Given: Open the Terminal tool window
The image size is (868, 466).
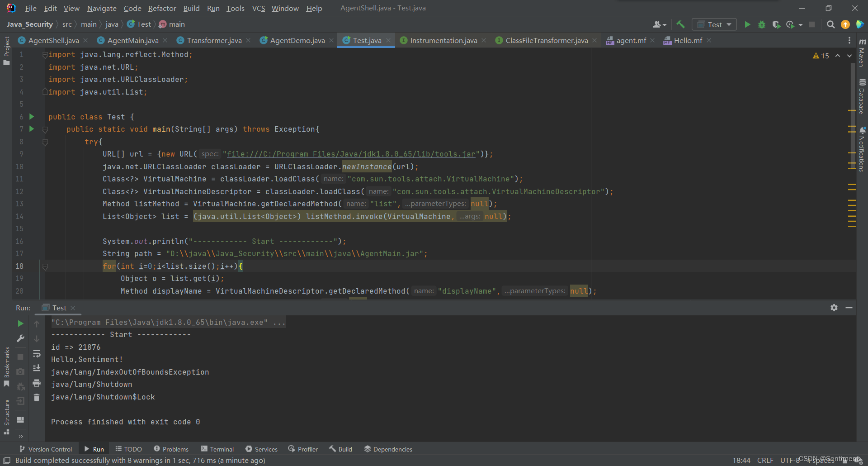Looking at the screenshot, I should (x=217, y=449).
